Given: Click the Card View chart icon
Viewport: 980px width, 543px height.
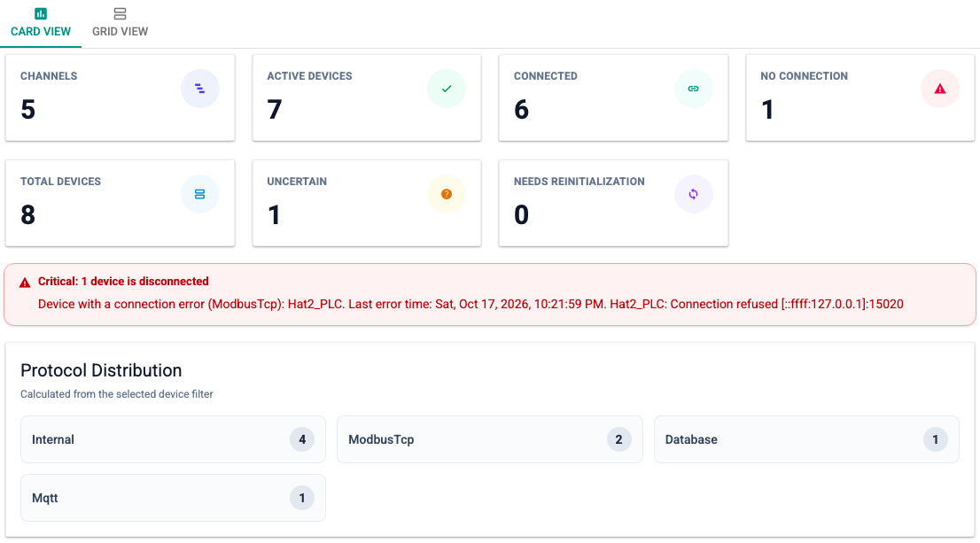Looking at the screenshot, I should click(41, 13).
